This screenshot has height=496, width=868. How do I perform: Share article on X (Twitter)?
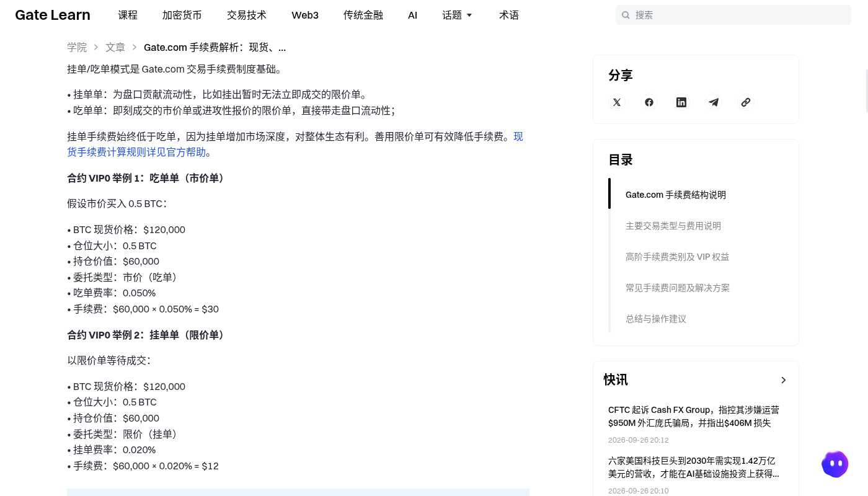tap(617, 102)
